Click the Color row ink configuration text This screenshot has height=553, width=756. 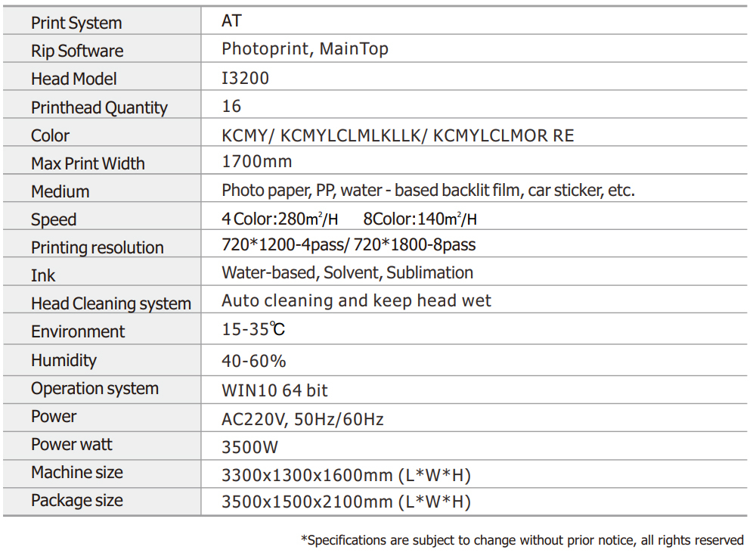[x=398, y=135]
